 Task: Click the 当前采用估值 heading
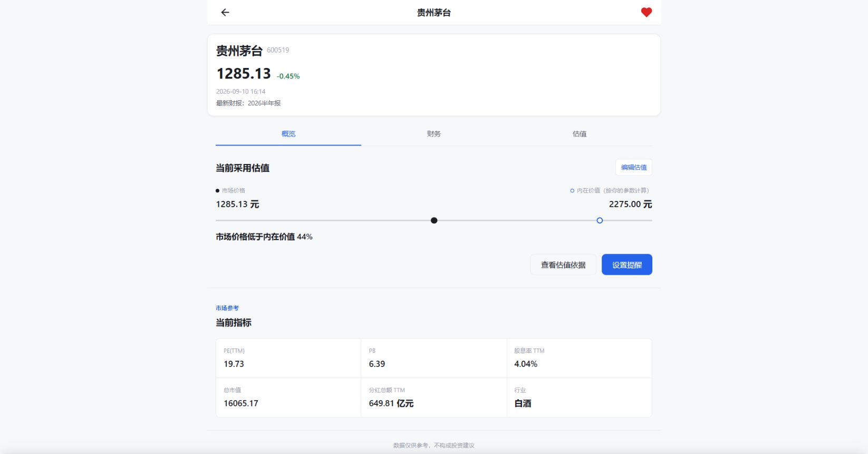243,168
